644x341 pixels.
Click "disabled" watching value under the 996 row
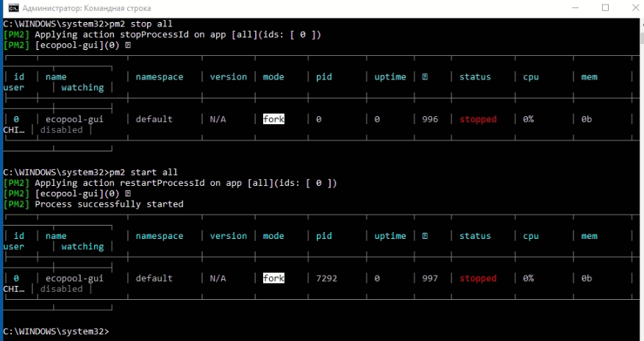[x=61, y=129]
